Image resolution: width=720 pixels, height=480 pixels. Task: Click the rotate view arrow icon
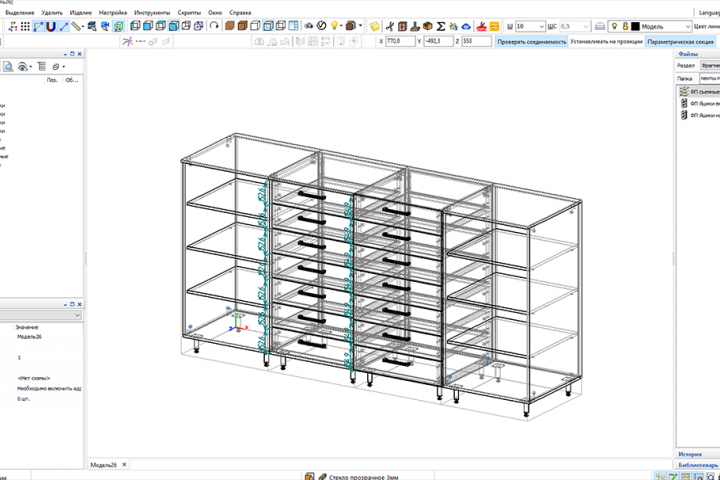click(214, 26)
